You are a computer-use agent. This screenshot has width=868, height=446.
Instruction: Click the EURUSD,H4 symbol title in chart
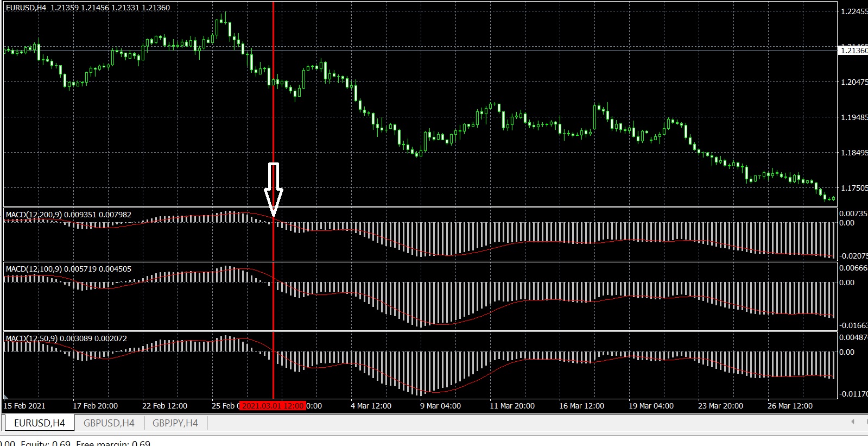click(27, 8)
